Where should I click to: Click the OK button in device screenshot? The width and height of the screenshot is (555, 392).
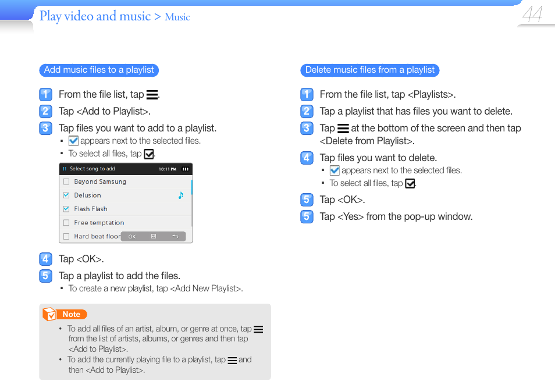132,237
